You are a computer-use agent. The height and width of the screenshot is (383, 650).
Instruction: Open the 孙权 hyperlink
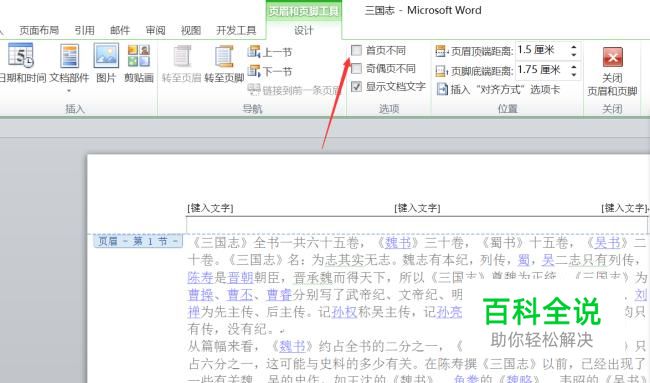(x=344, y=312)
